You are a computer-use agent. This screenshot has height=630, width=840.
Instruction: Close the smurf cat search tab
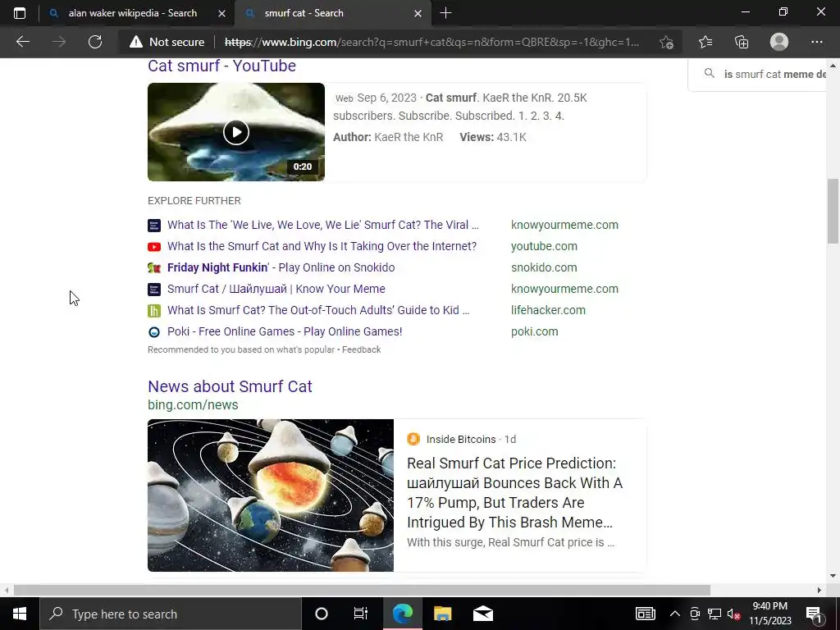click(418, 13)
